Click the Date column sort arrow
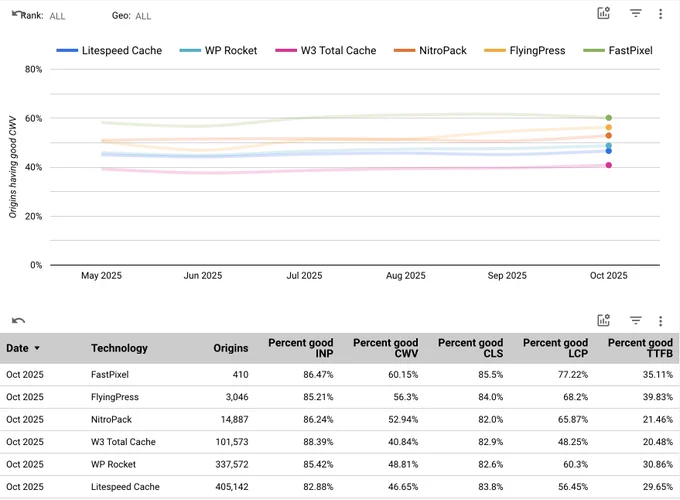680x500 pixels. (37, 348)
